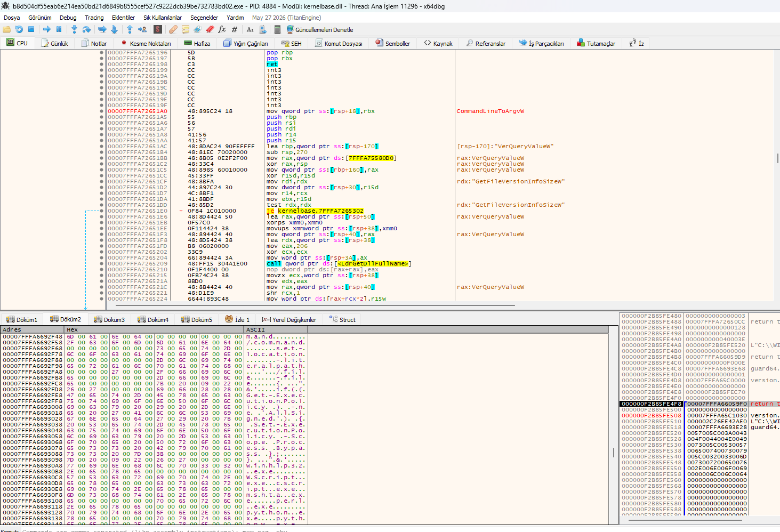This screenshot has width=780, height=532.
Task: Switch to the Yığın Çağrıları tab
Action: [246, 43]
